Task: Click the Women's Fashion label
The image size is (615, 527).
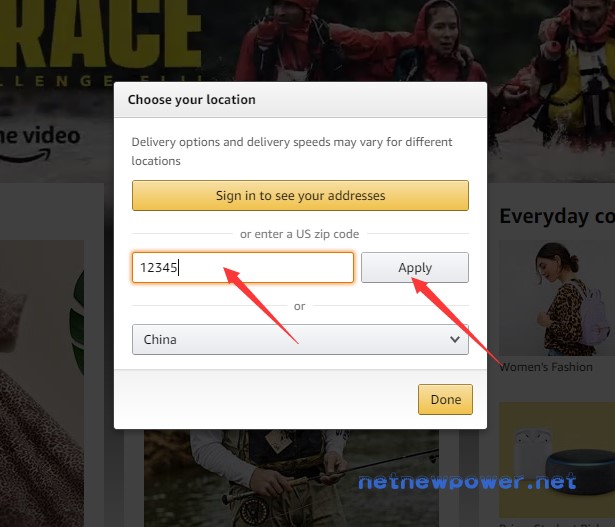Action: point(546,367)
